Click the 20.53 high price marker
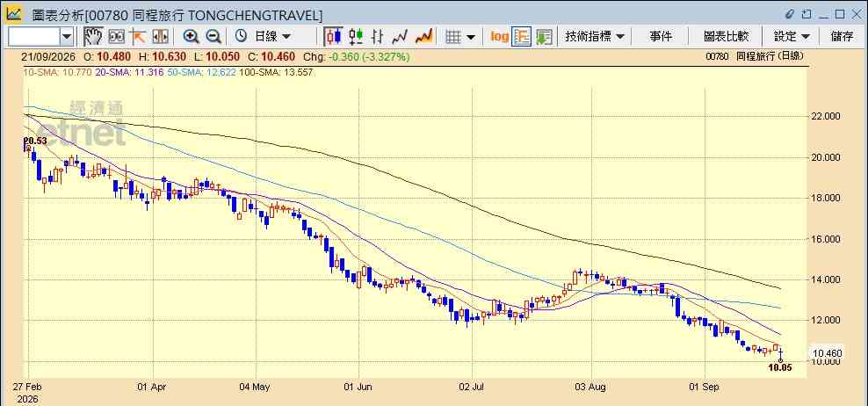Image resolution: width=868 pixels, height=406 pixels. tap(36, 141)
